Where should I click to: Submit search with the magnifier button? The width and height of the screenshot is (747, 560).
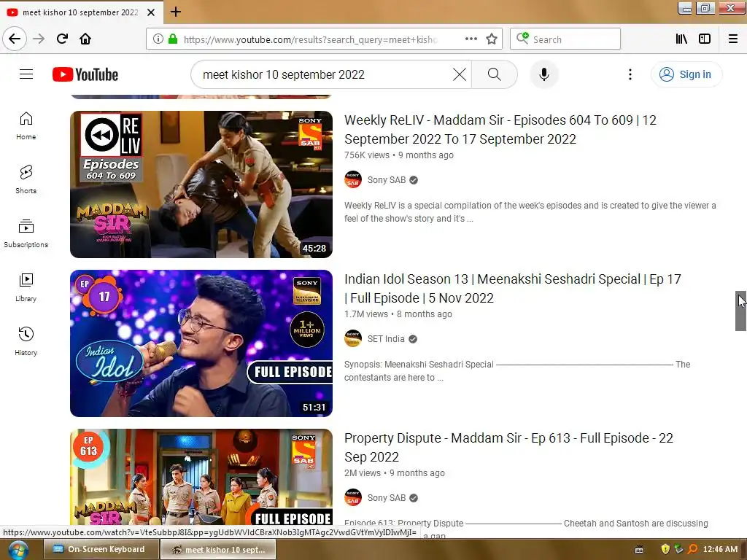(495, 74)
